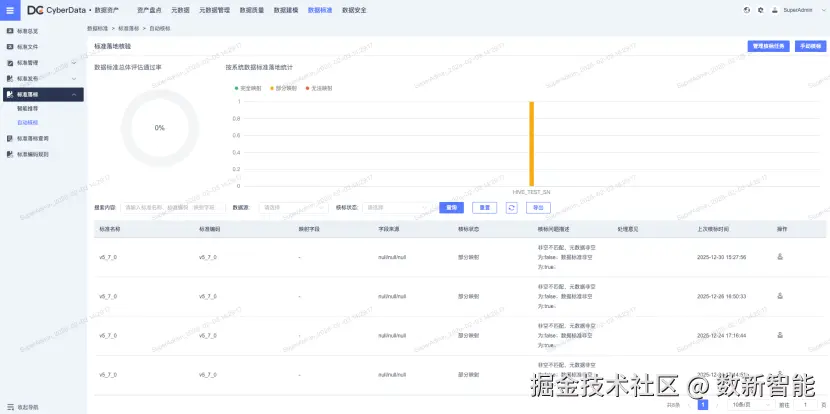The width and height of the screenshot is (830, 414).
Task: Go to 标准落标 in breadcrumb
Action: point(129,28)
